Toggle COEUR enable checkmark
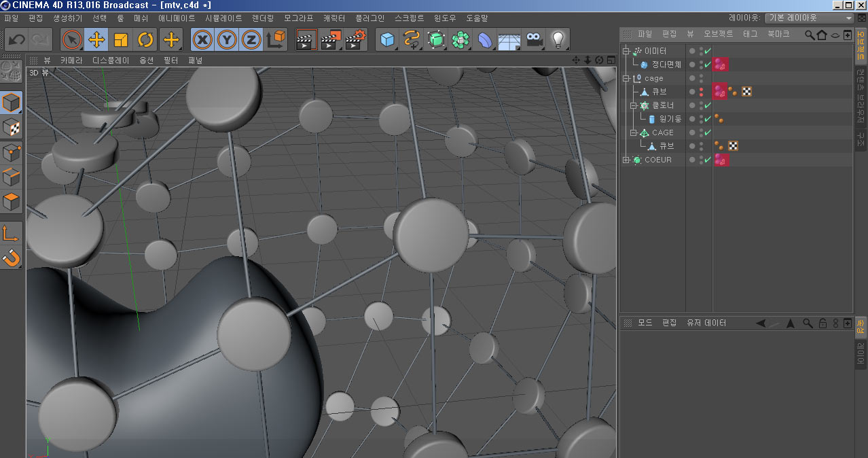 click(708, 160)
